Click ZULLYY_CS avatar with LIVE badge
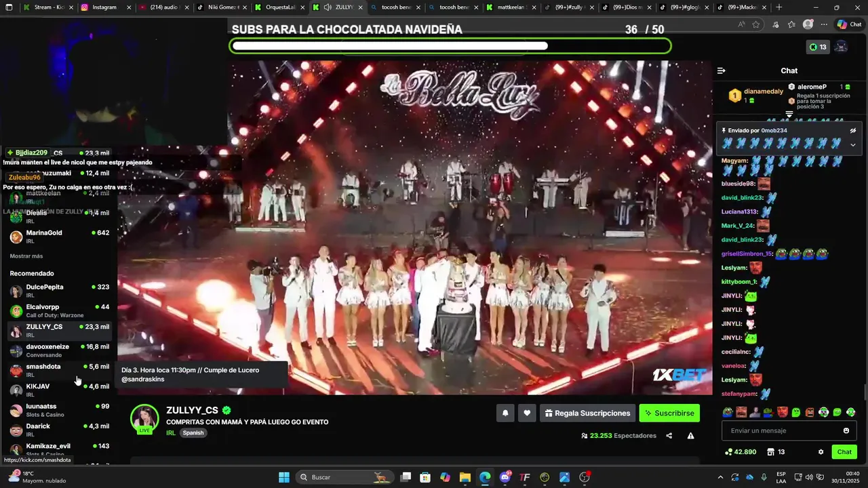The image size is (868, 488). tap(144, 419)
